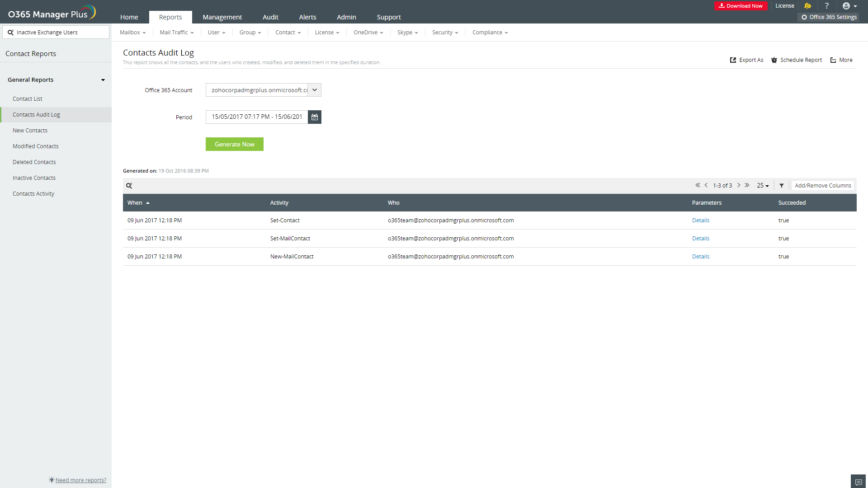Switch to the Audit tab
Screen dimensions: 868x488
pos(270,17)
